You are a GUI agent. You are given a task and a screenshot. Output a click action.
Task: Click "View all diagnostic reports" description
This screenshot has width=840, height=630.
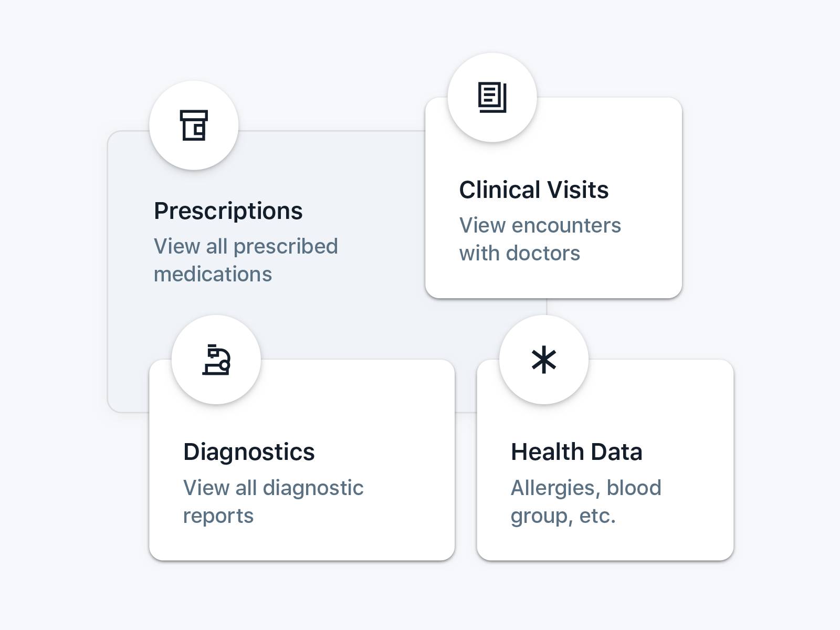[x=273, y=502]
